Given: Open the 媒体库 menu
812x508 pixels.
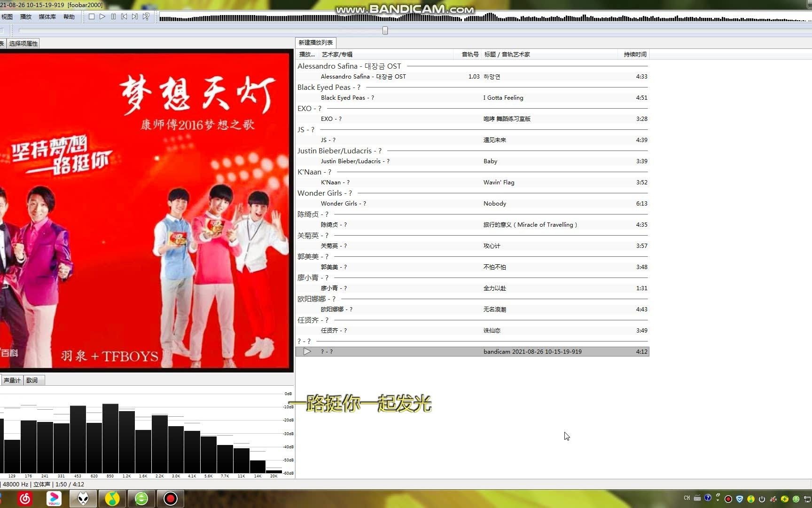Looking at the screenshot, I should tap(47, 16).
